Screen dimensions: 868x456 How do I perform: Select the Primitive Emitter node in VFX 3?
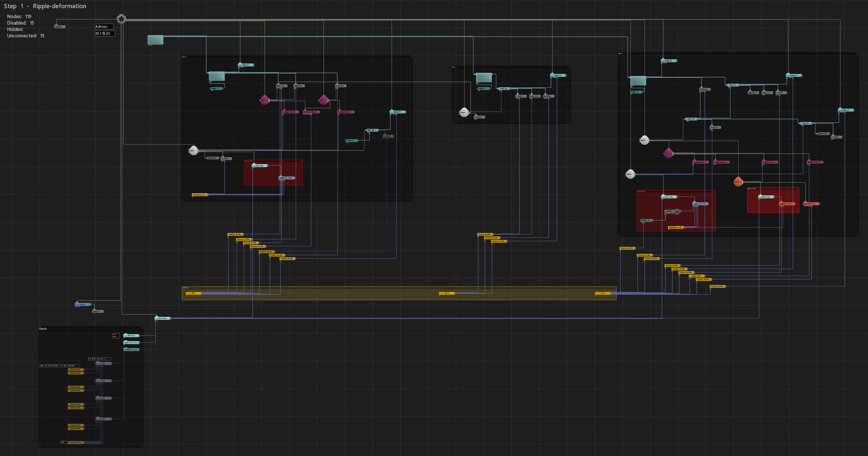point(787,203)
